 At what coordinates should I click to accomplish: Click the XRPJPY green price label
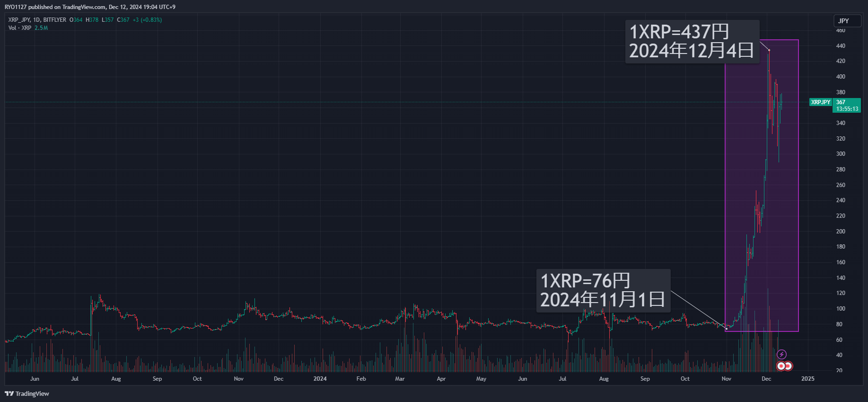coord(820,102)
